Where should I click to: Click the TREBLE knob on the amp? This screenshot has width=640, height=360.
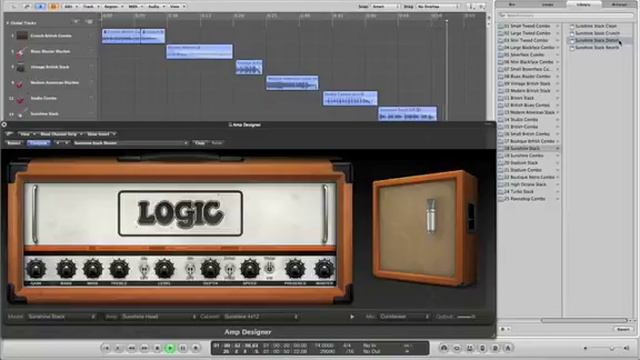pos(119,269)
